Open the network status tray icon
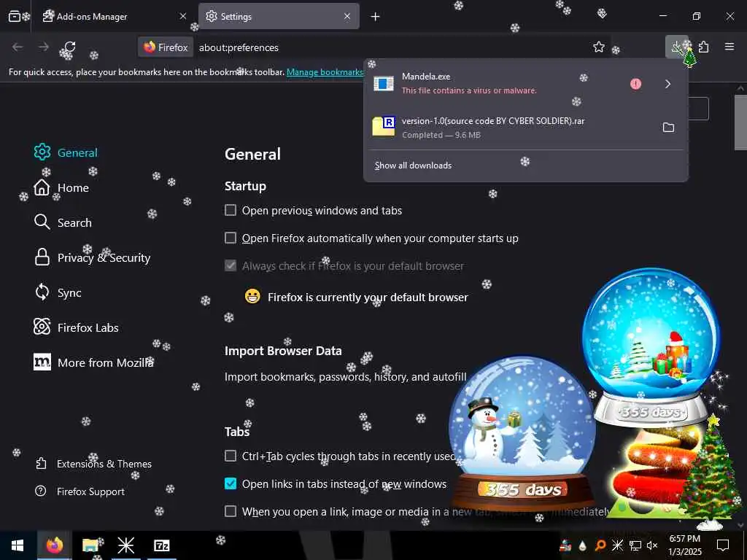747x560 pixels. pyautogui.click(x=635, y=545)
